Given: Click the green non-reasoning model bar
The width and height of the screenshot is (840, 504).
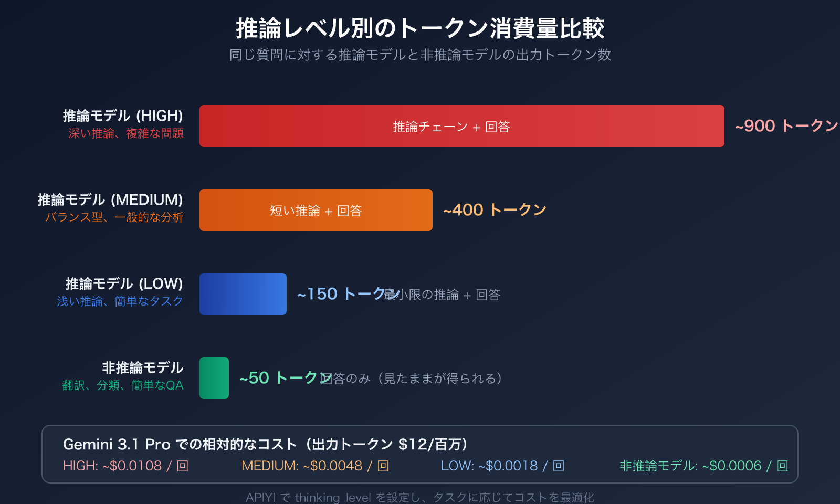Looking at the screenshot, I should pyautogui.click(x=214, y=378).
